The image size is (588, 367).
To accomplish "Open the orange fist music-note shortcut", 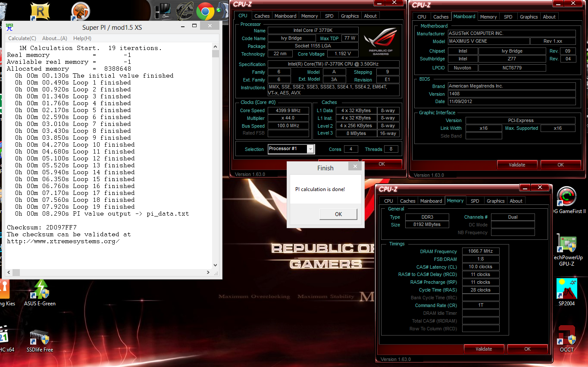I will (80, 11).
